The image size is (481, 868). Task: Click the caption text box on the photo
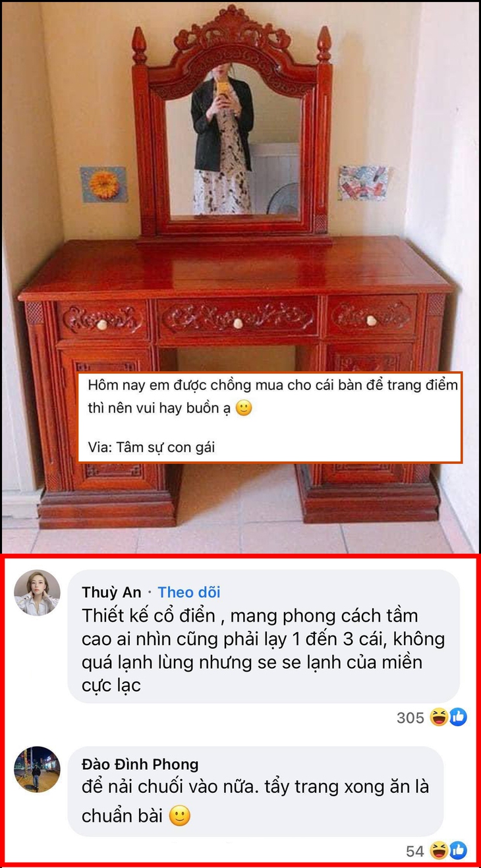[x=269, y=417]
